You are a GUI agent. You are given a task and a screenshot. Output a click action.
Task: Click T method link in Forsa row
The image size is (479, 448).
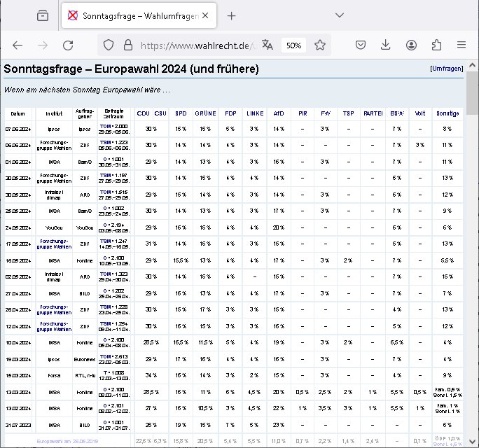tap(105, 372)
